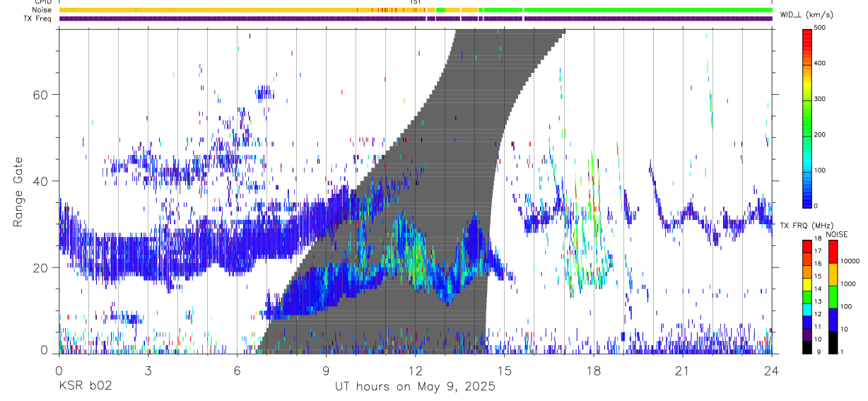Select the purple TX Freq strip at top
868x401 pixels.
(x=416, y=18)
